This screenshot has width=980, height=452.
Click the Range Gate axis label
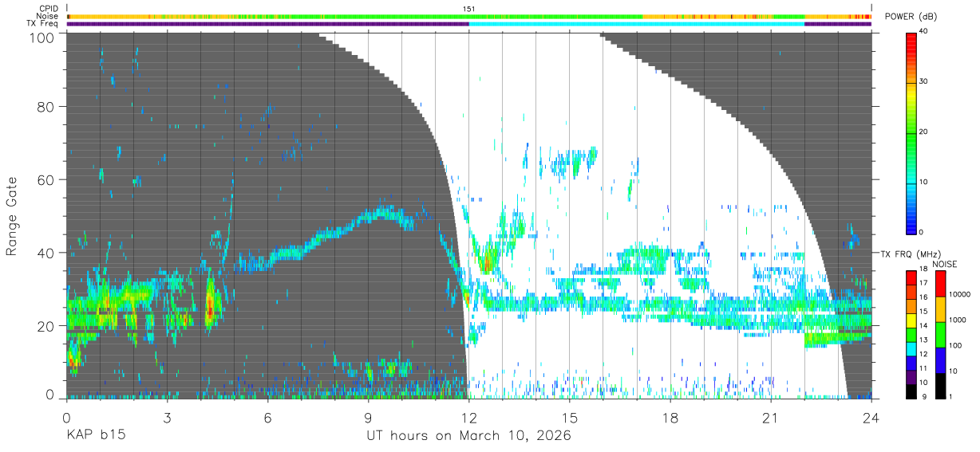[x=12, y=215]
